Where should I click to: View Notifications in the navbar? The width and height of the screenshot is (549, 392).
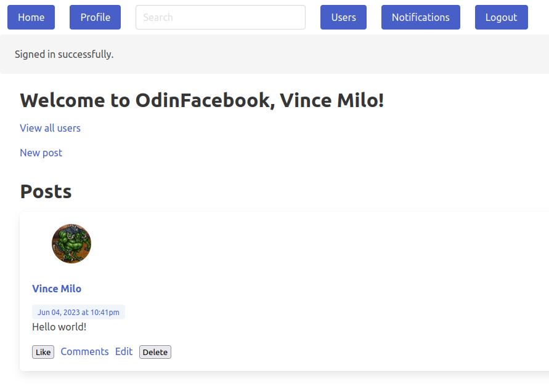(x=420, y=17)
